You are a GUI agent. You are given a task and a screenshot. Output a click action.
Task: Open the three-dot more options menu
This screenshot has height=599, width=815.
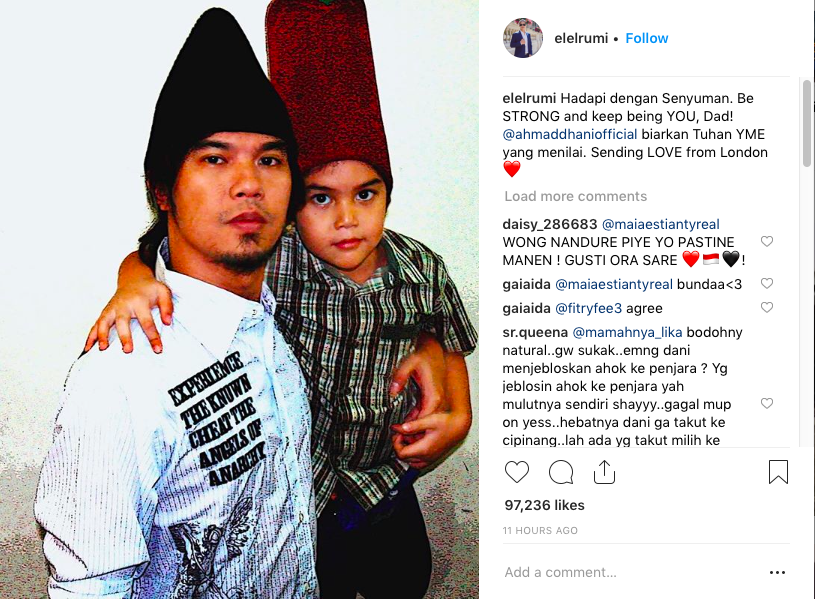click(777, 572)
